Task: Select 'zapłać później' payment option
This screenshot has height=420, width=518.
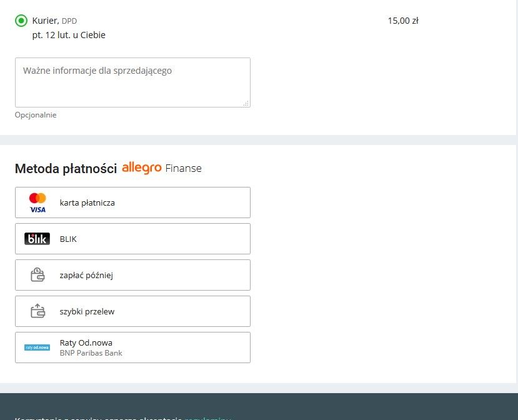Action: point(86,275)
